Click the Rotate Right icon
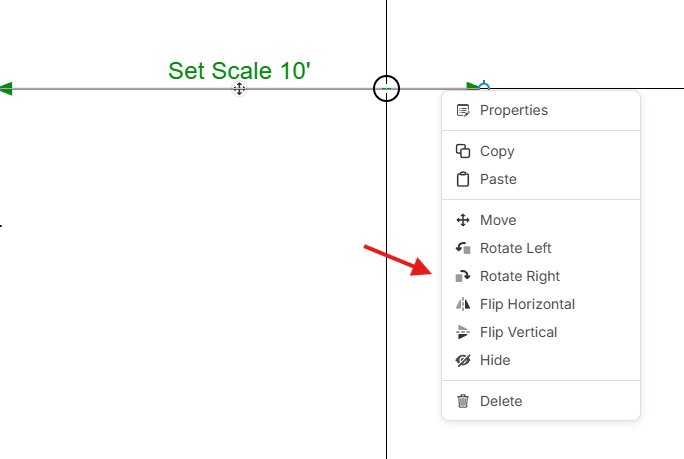Screen dimensions: 684x459 463,276
